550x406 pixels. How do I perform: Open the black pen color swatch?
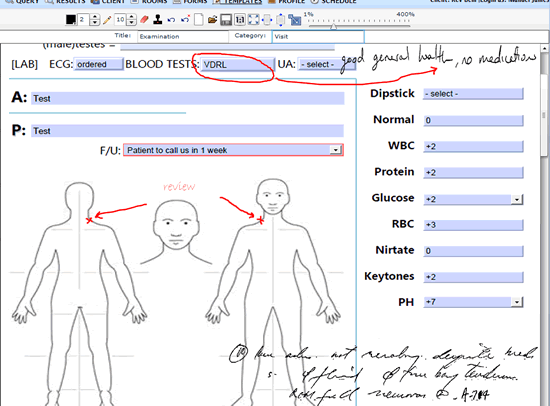[x=71, y=20]
